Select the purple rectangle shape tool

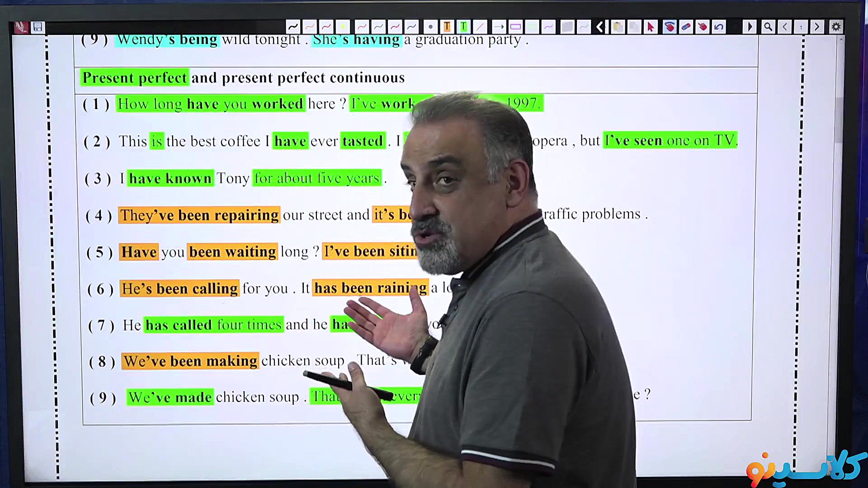coord(515,27)
